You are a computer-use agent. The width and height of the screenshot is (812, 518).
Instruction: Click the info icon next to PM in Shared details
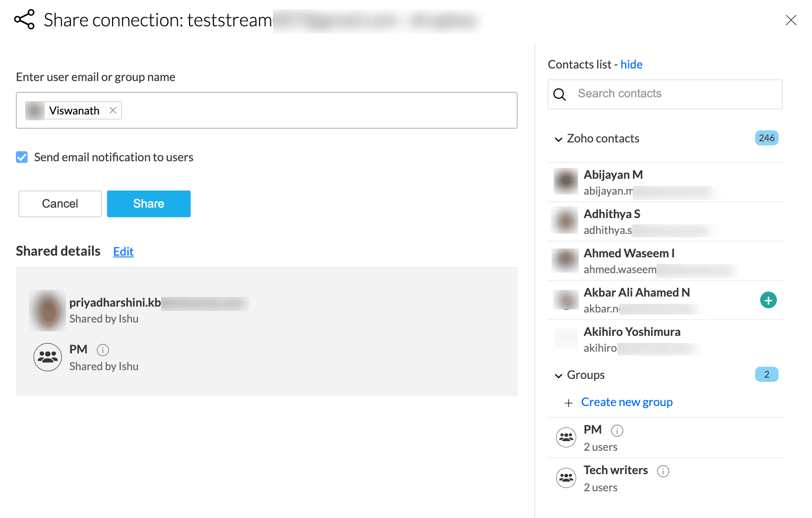[103, 350]
